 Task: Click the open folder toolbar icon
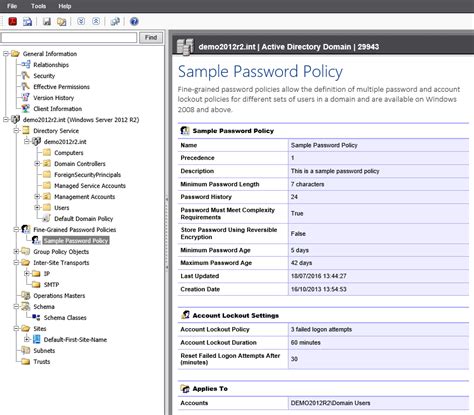point(62,22)
